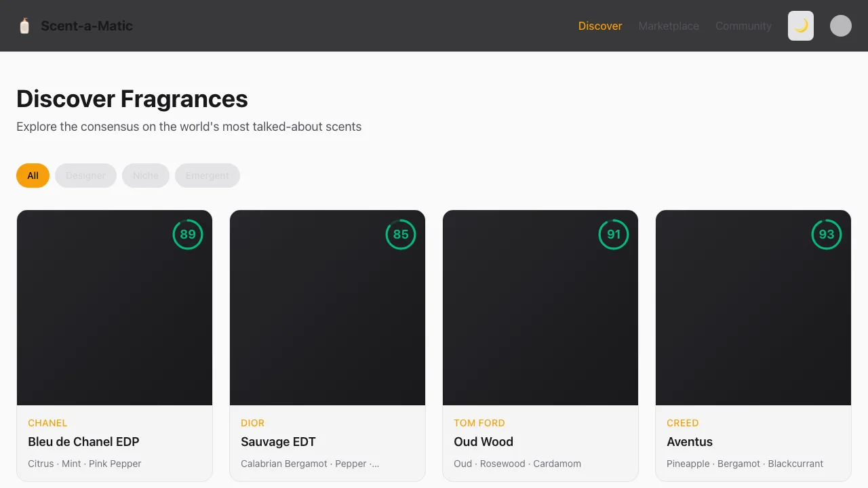The height and width of the screenshot is (488, 868).
Task: Click the Scent-a-Matic perfume bottle logo icon
Action: pyautogui.click(x=24, y=26)
